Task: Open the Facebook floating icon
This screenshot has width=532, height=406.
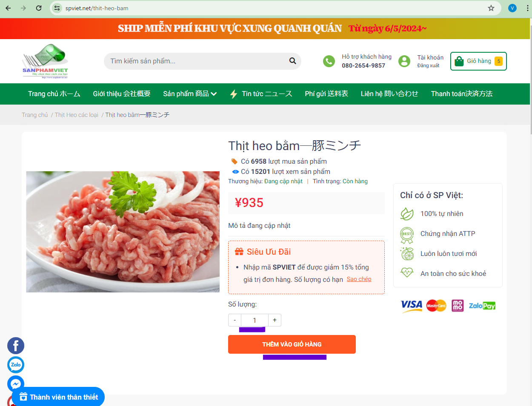Action: pyautogui.click(x=16, y=346)
